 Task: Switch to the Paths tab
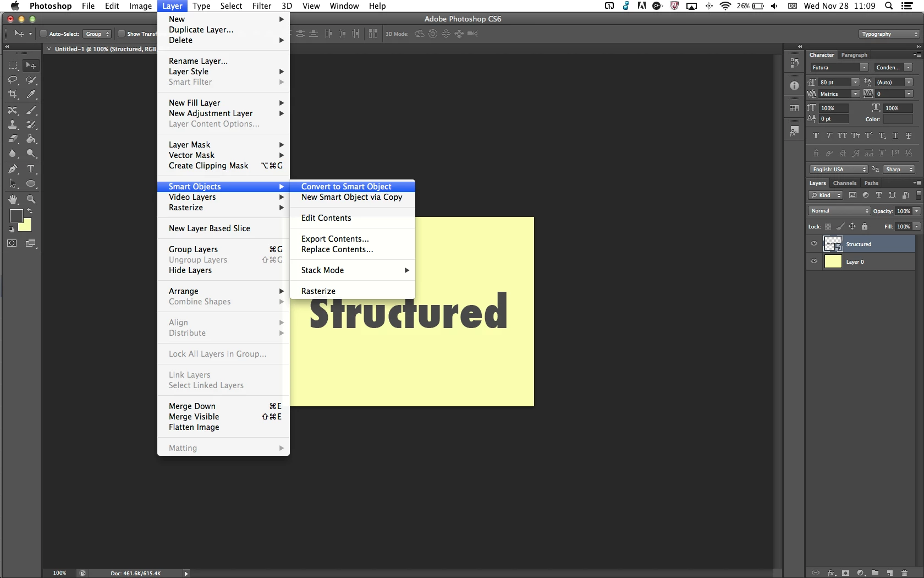point(871,183)
